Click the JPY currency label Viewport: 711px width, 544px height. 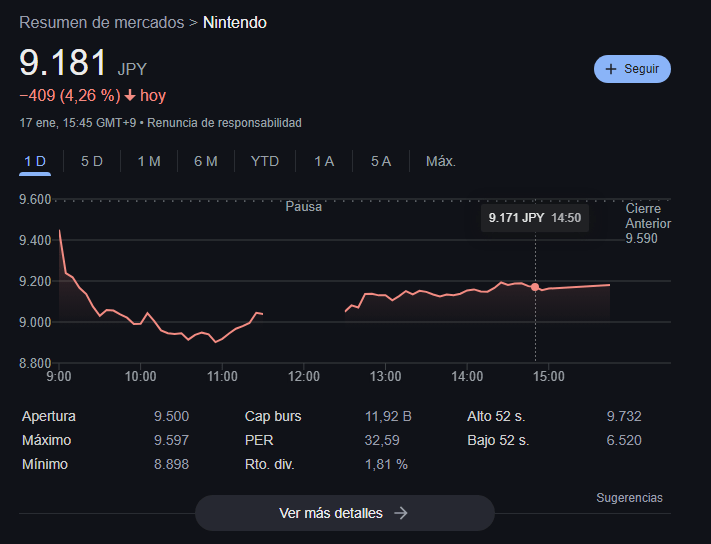(x=132, y=69)
